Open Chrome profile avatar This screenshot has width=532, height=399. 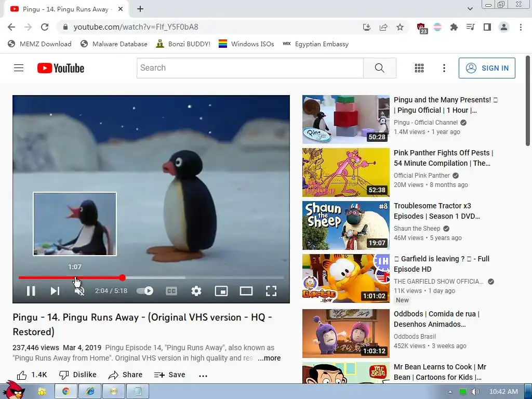pos(504,27)
